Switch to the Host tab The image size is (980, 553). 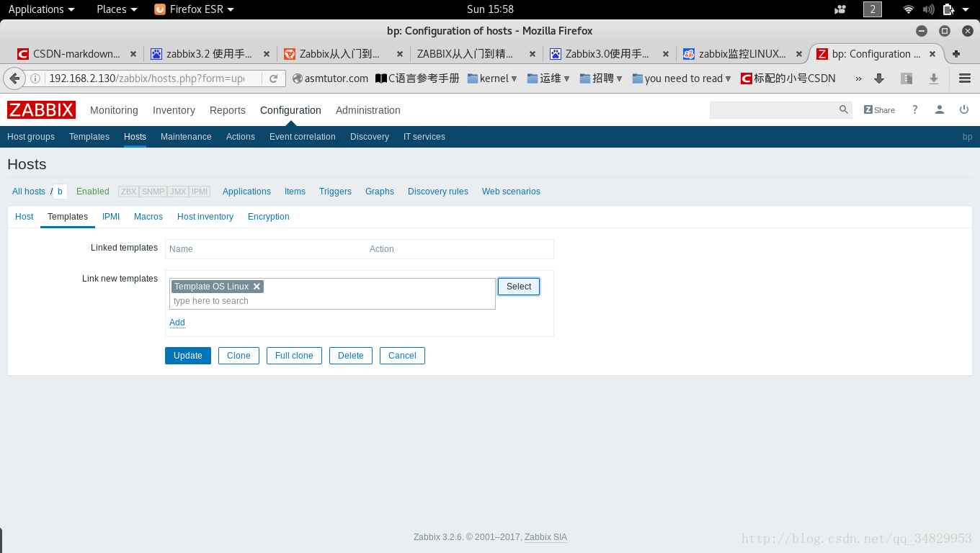(x=24, y=217)
